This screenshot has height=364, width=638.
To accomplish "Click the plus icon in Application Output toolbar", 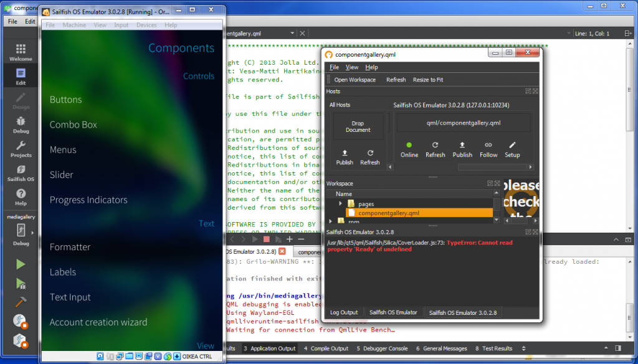I will coord(289,240).
